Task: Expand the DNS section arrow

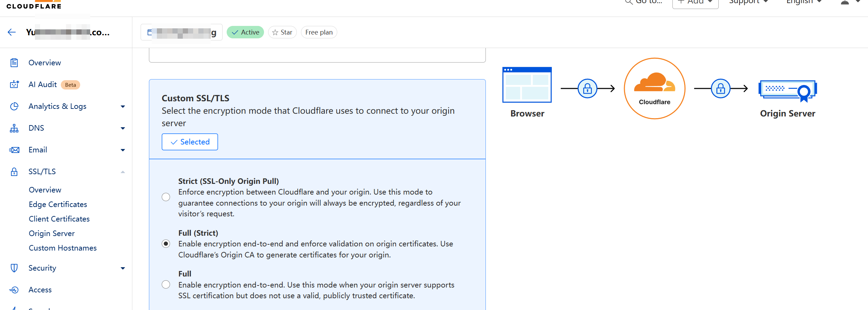Action: [x=123, y=128]
